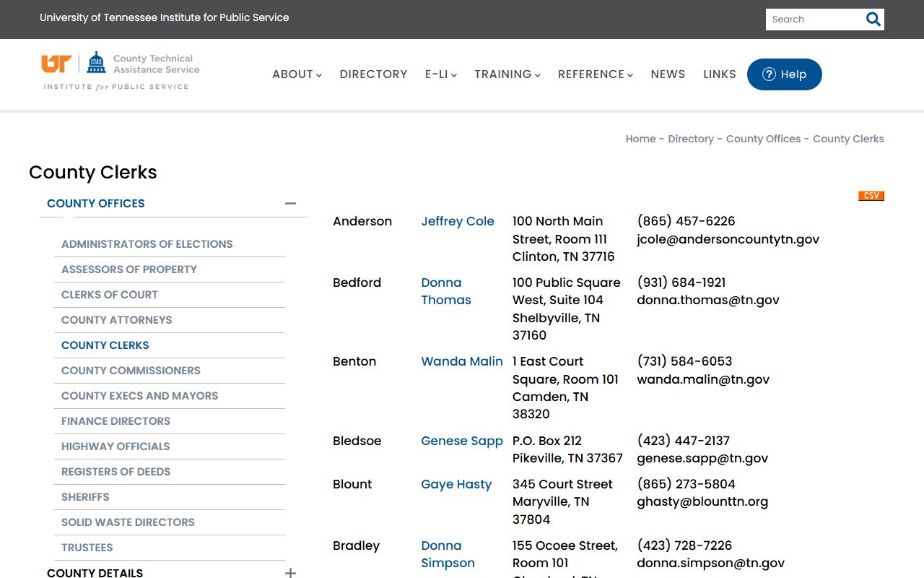The height and width of the screenshot is (578, 924).
Task: Click the Blount county name
Action: 352,484
